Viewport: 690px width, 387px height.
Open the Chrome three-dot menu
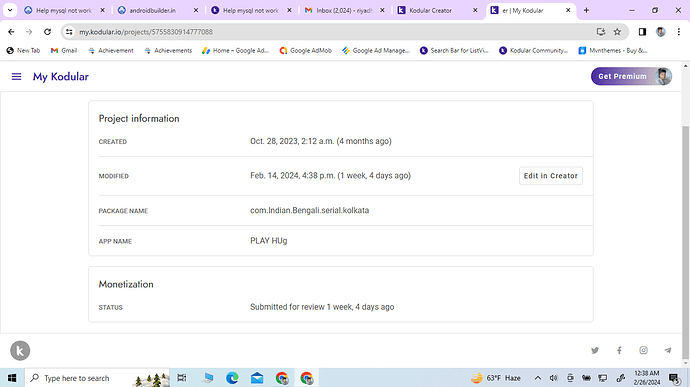point(679,32)
